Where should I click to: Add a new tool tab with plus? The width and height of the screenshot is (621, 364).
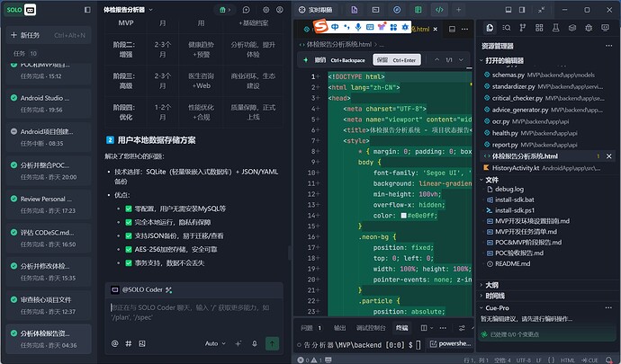coord(459,10)
